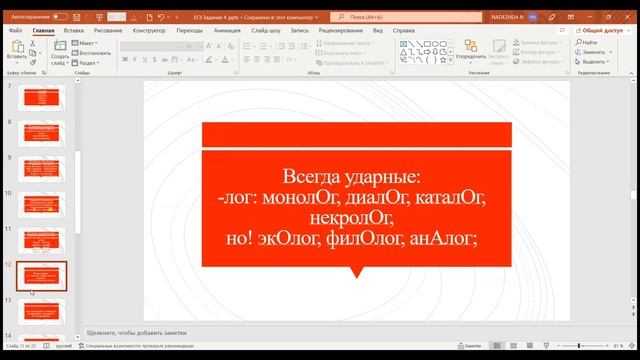
Task: Switch to the Вставка tab
Action: point(74,31)
